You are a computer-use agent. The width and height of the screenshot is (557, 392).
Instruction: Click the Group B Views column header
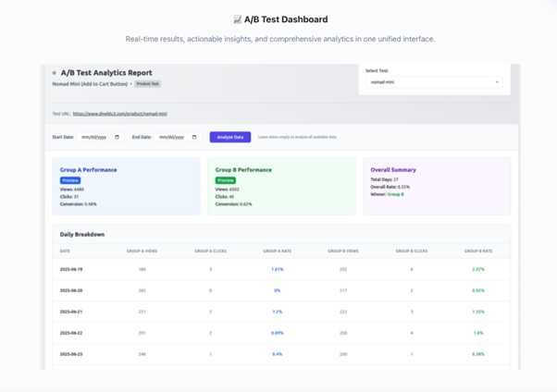343,251
